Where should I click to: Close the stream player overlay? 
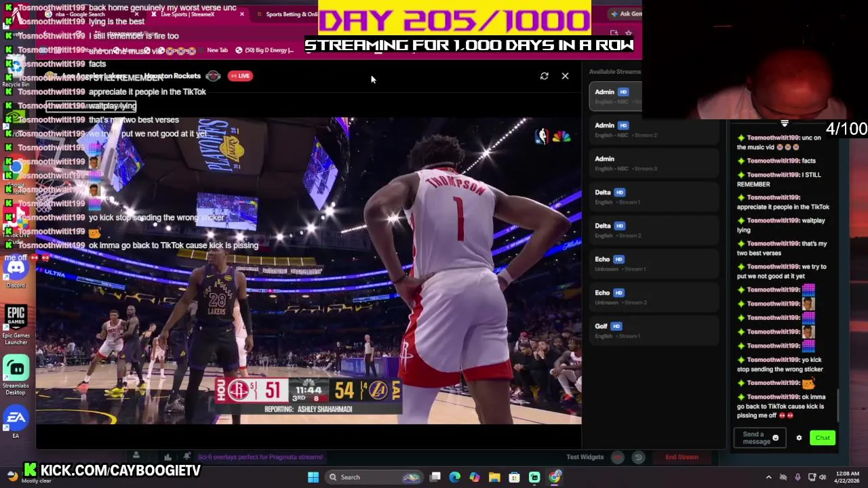[565, 76]
